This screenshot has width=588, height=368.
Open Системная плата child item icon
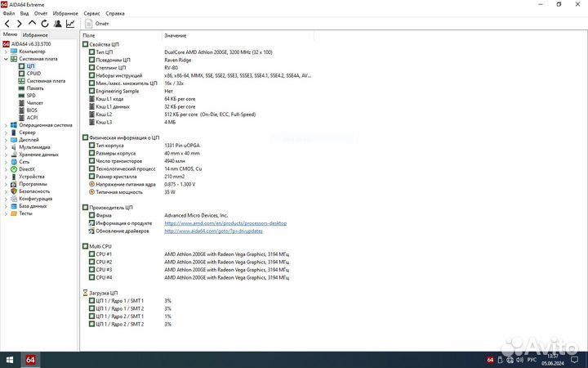pyautogui.click(x=21, y=81)
